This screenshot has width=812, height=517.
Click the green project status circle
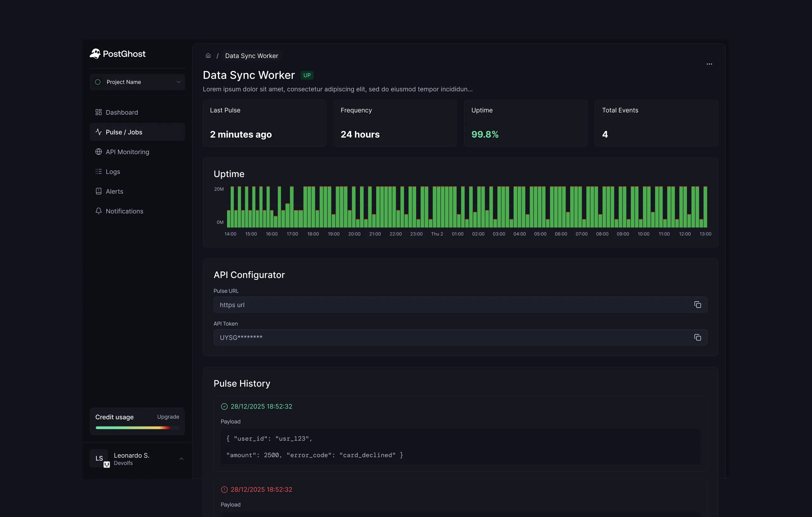pyautogui.click(x=98, y=82)
